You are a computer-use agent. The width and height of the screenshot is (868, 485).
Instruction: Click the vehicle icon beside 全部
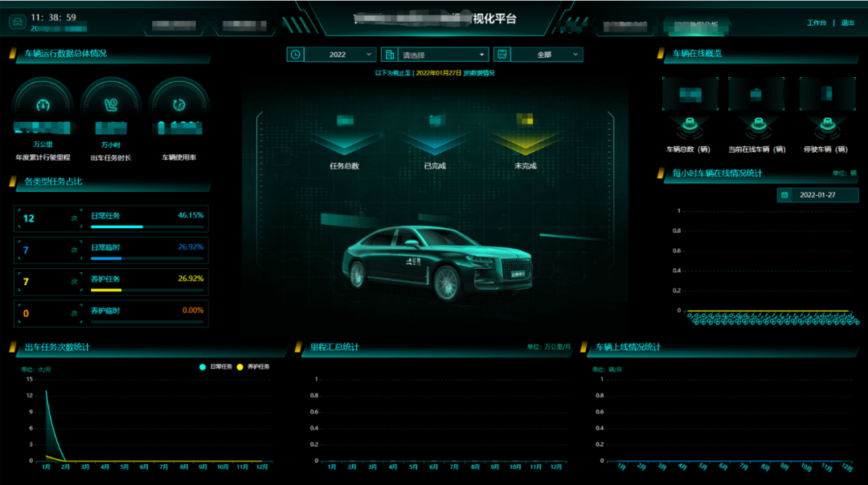coord(502,54)
